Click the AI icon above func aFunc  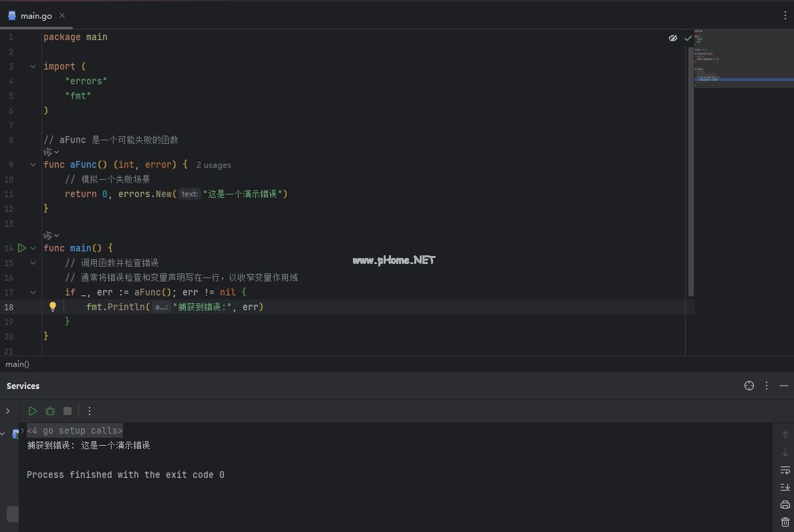pyautogui.click(x=49, y=152)
